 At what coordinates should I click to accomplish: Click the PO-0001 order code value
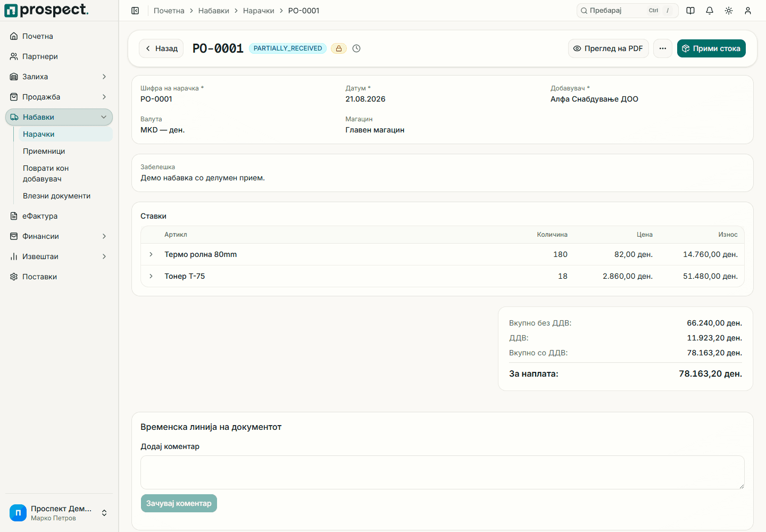156,99
